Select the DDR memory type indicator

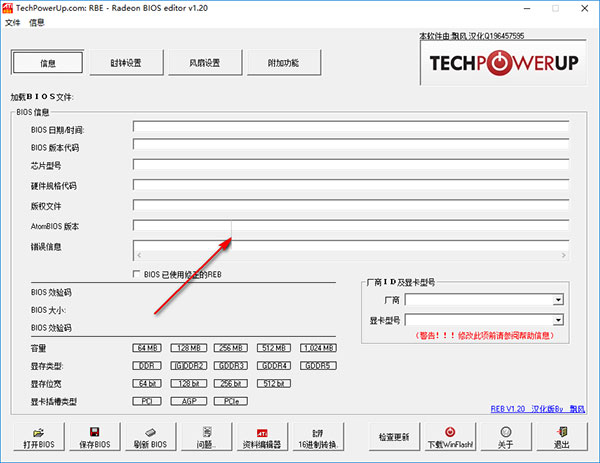coord(147,365)
